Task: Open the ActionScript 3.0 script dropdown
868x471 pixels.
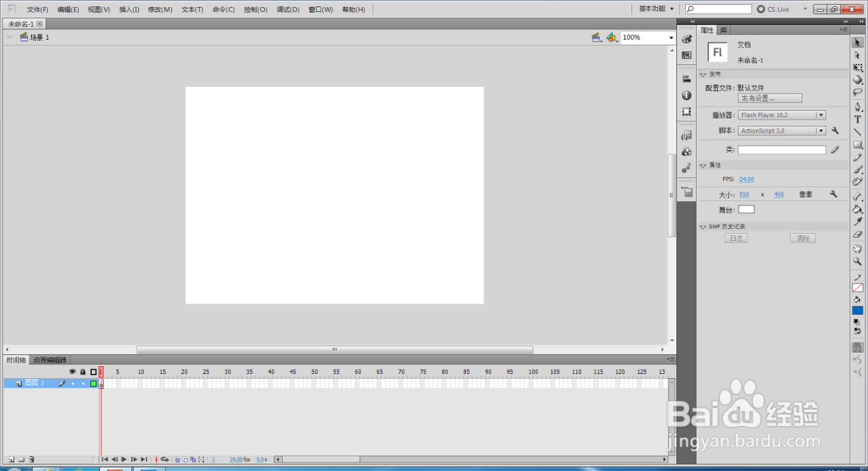Action: (x=821, y=131)
